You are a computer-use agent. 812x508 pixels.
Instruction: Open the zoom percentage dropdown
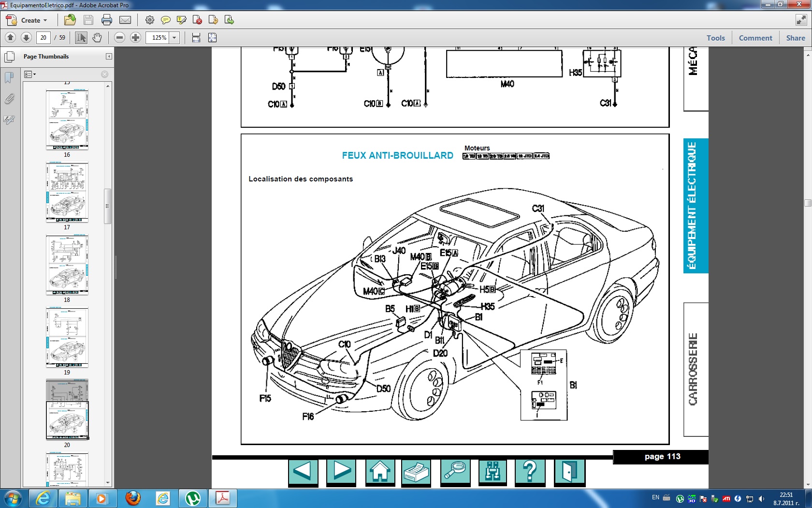174,38
